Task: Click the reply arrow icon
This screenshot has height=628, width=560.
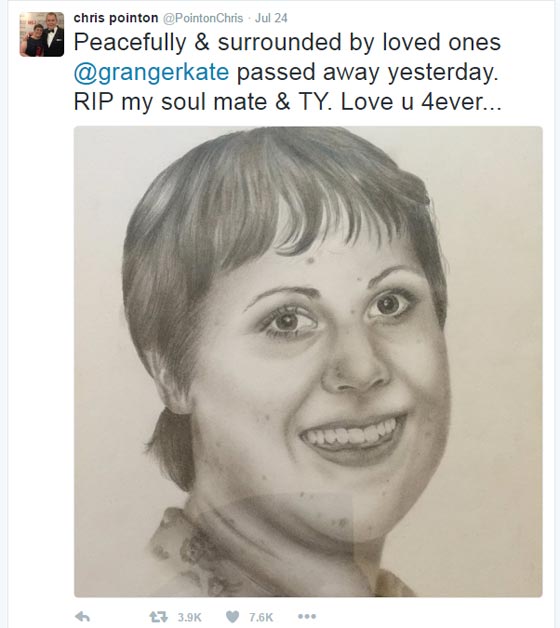Action: (x=83, y=617)
